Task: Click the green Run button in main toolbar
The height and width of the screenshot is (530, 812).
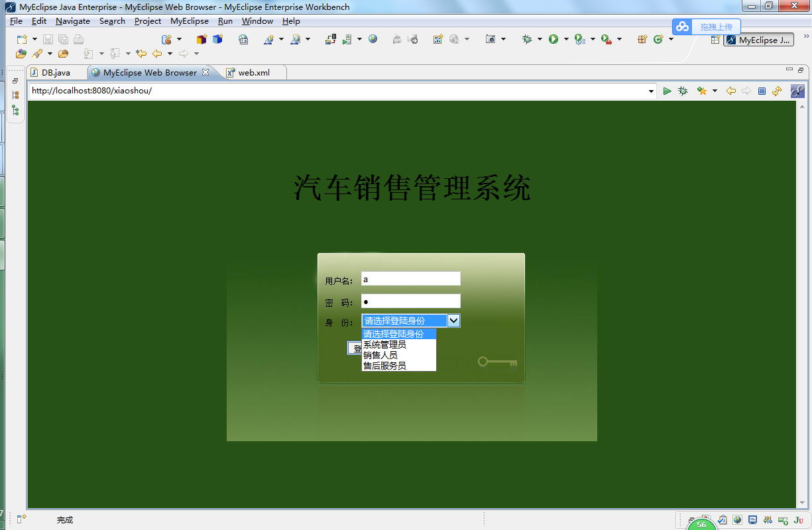Action: point(553,40)
